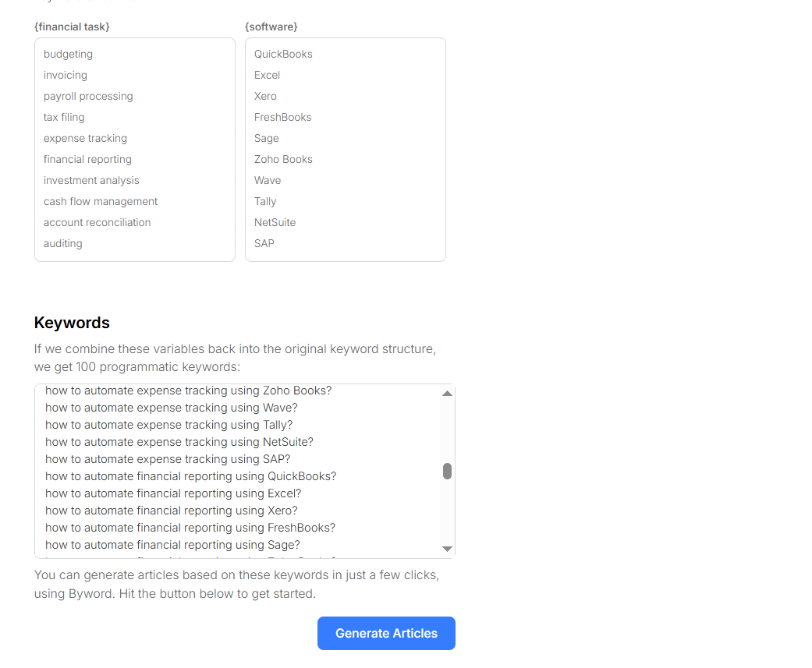Click the keyword "how to automate expense tracking using Wave?"
Viewport: 812px width, 668px height.
(171, 407)
